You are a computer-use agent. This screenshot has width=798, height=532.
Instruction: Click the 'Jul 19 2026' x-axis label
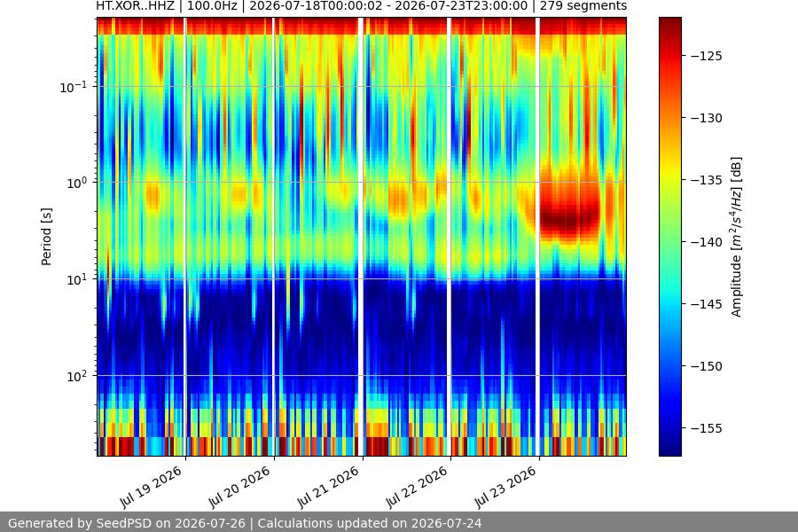151,487
